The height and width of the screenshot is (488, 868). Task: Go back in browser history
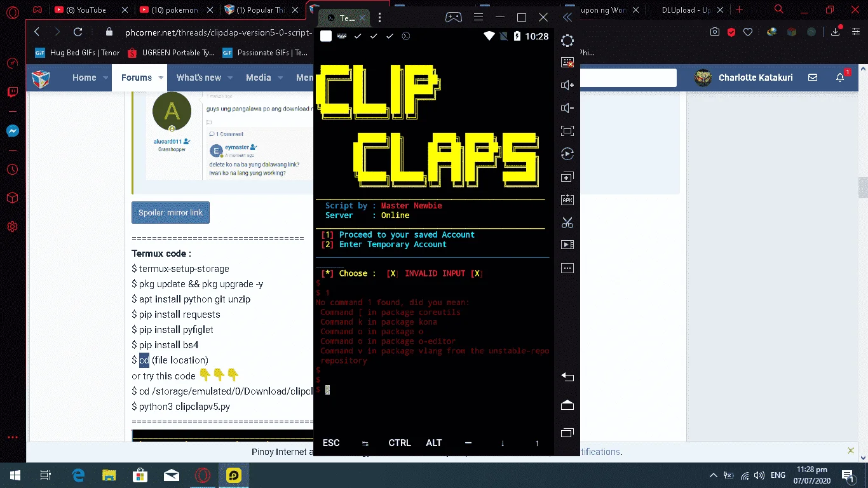pyautogui.click(x=37, y=32)
